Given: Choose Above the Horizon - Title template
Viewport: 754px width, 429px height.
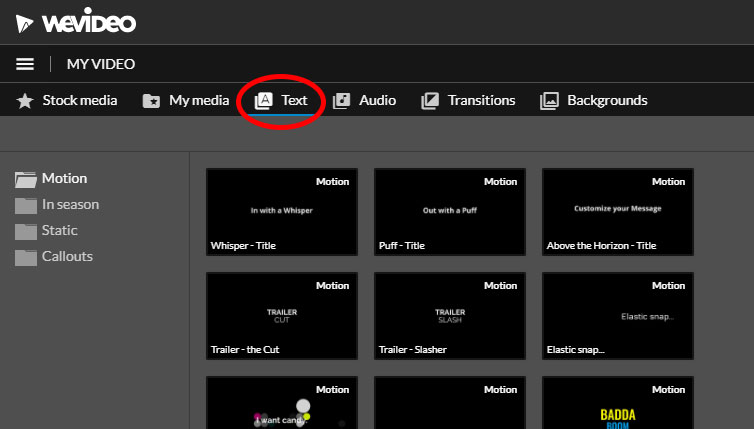Looking at the screenshot, I should click(x=617, y=211).
